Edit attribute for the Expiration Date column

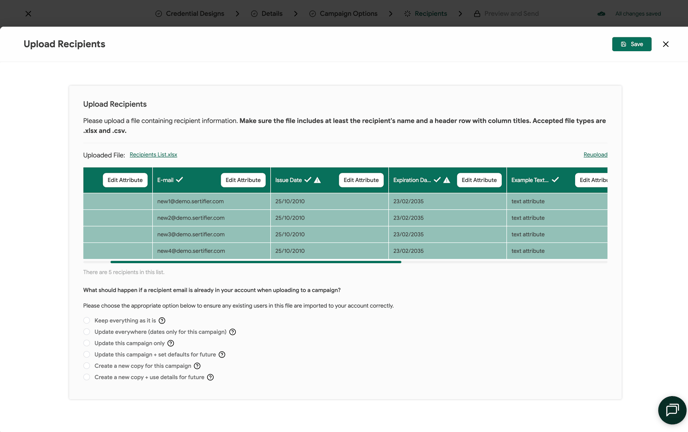click(479, 180)
